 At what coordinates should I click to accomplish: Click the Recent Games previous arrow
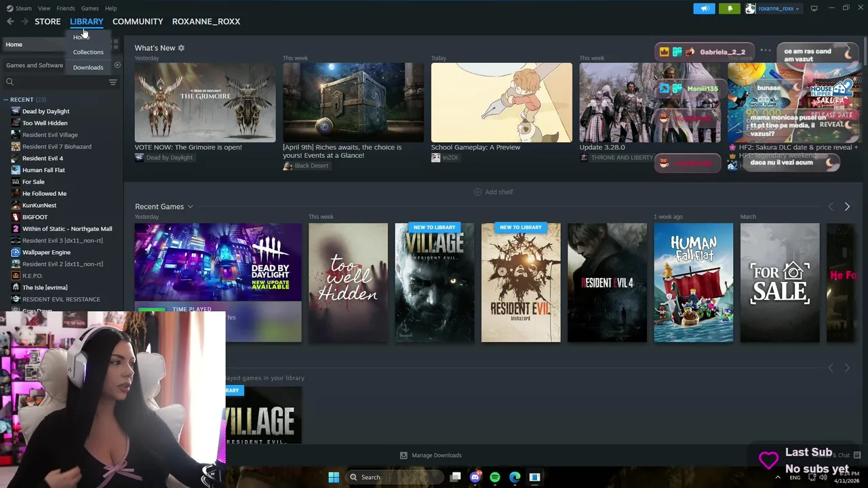[x=831, y=207]
